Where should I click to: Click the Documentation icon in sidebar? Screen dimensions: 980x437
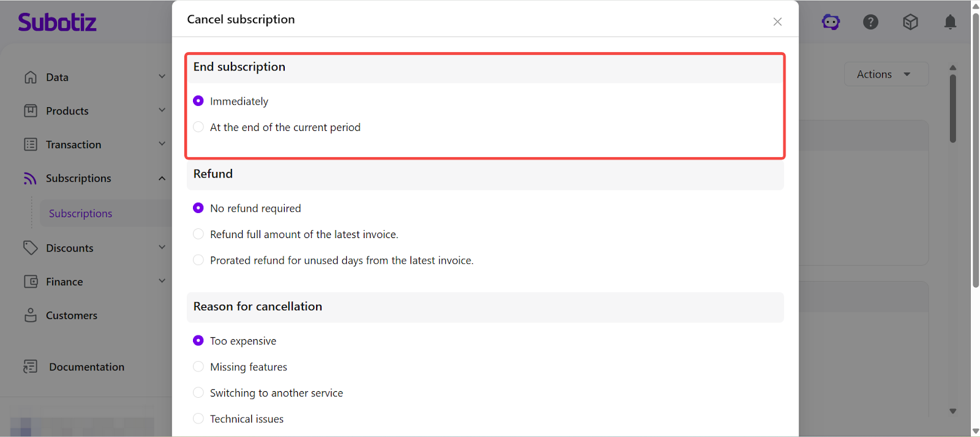pos(31,367)
